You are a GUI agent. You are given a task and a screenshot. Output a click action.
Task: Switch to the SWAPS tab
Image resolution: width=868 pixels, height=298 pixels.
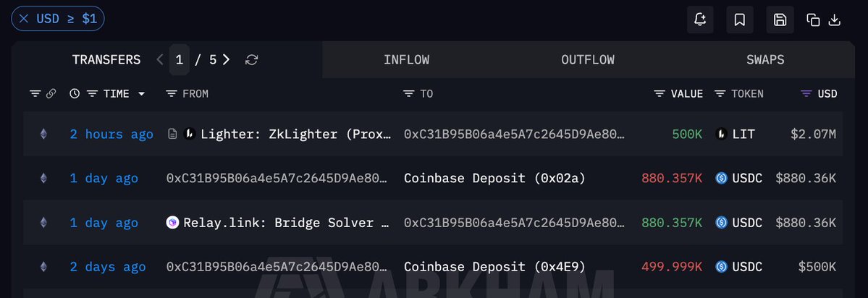pyautogui.click(x=765, y=60)
